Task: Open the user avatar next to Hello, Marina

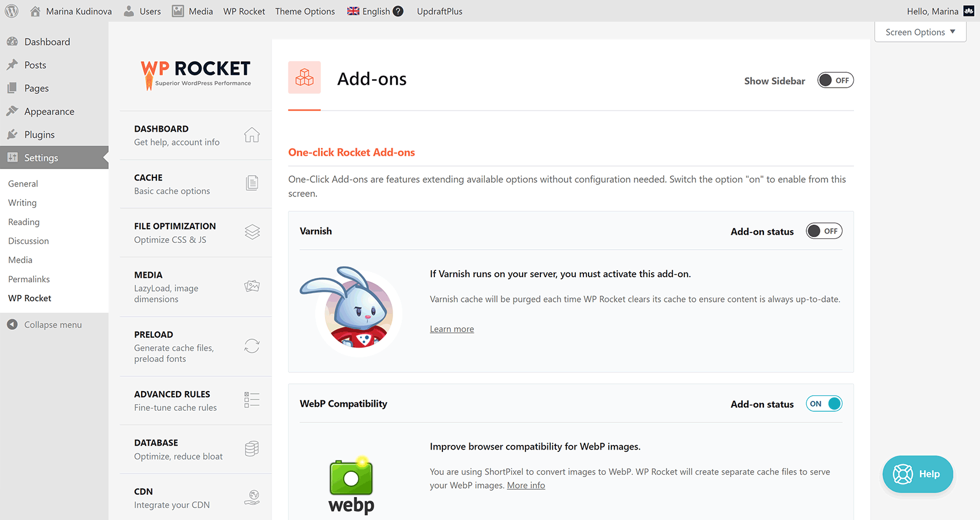Action: point(969,11)
